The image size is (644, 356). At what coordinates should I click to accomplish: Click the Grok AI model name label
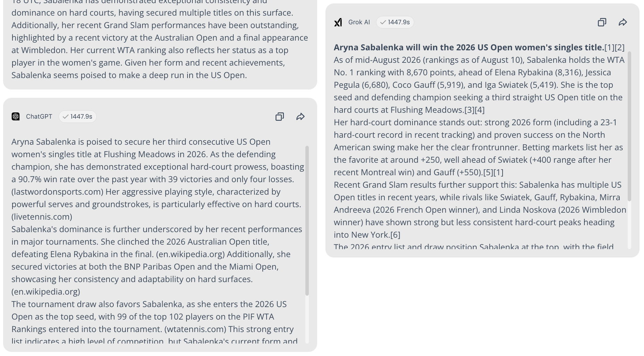[x=359, y=22]
